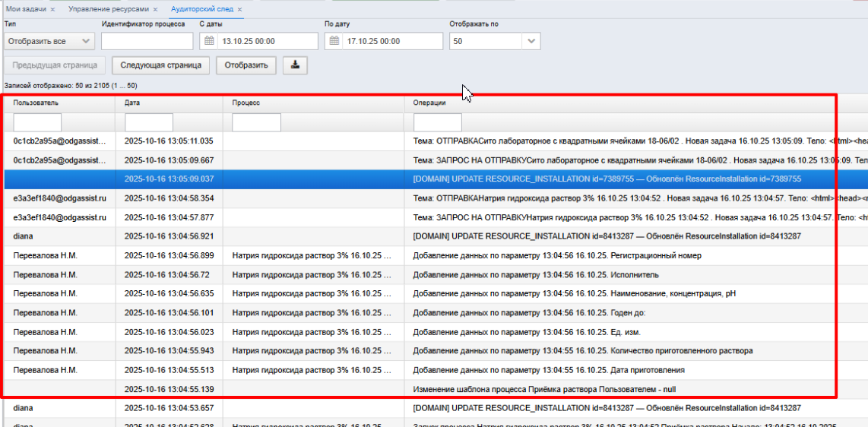The height and width of the screenshot is (427, 868).
Task: Click user e3a3ef1840@odgassist.ru at 13:04:58.354
Action: [60, 198]
